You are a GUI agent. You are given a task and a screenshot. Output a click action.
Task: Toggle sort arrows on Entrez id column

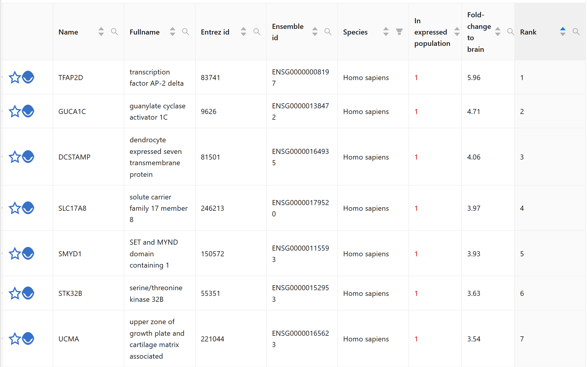tap(243, 32)
